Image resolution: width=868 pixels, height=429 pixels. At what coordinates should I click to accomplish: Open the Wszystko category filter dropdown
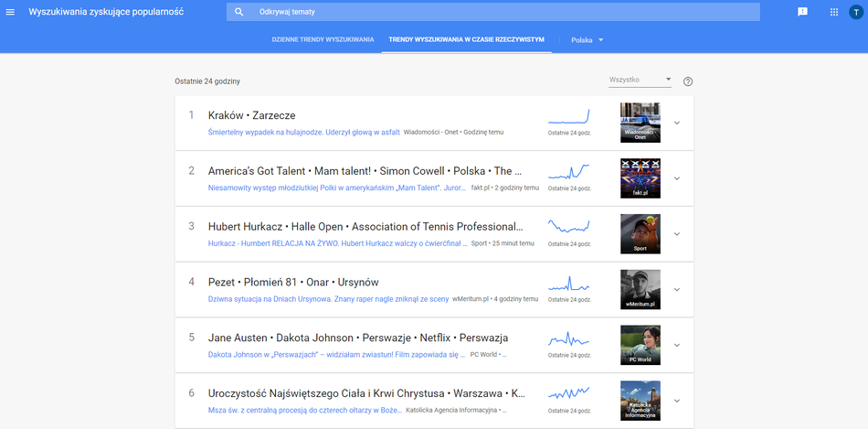(640, 80)
